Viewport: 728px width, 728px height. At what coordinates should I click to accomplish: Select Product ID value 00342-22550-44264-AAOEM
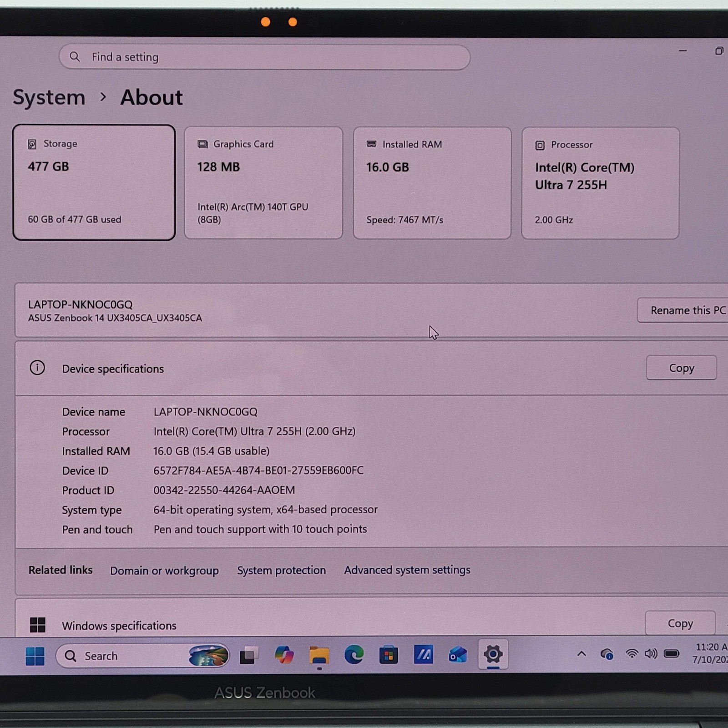point(224,490)
